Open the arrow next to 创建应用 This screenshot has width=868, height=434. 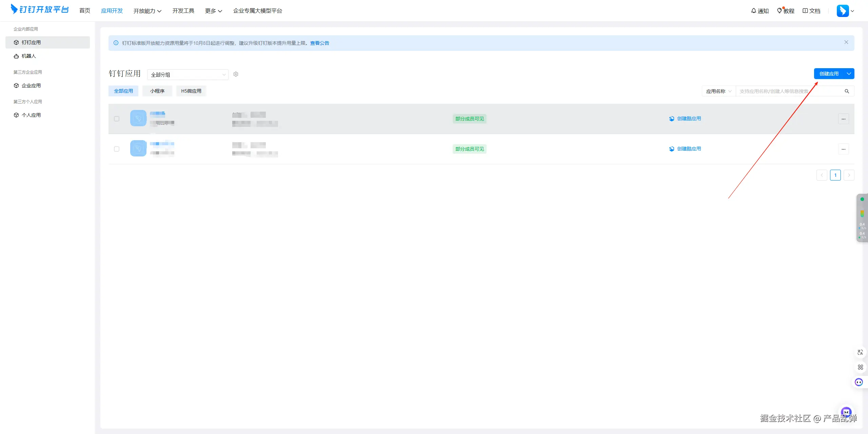849,74
